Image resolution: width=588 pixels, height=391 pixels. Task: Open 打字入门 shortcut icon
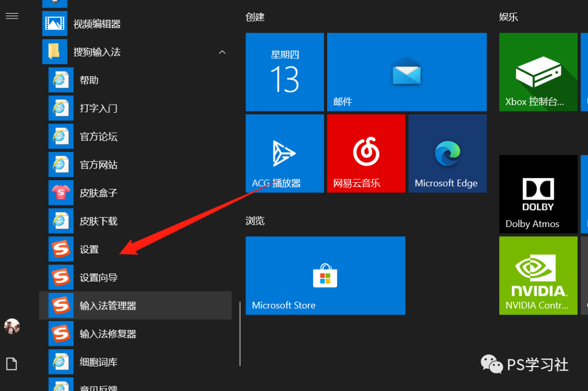(x=61, y=108)
